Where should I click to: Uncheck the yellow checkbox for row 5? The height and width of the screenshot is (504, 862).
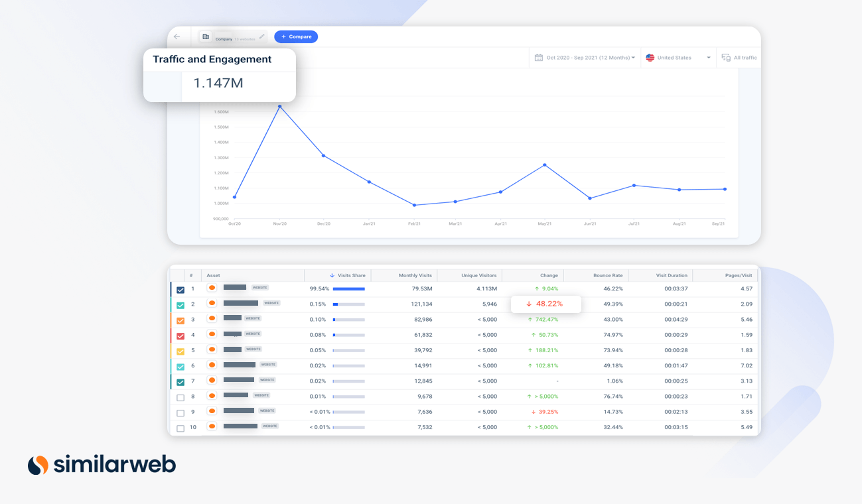180,351
